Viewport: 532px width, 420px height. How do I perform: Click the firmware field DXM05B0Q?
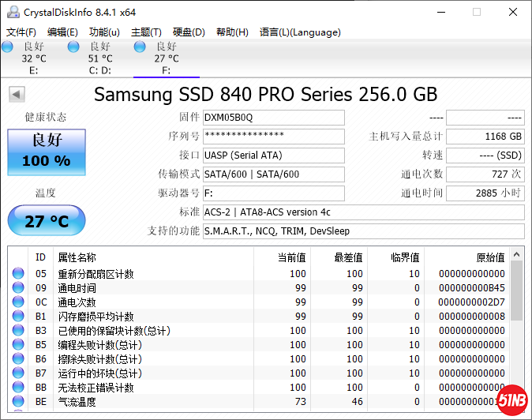coord(273,118)
